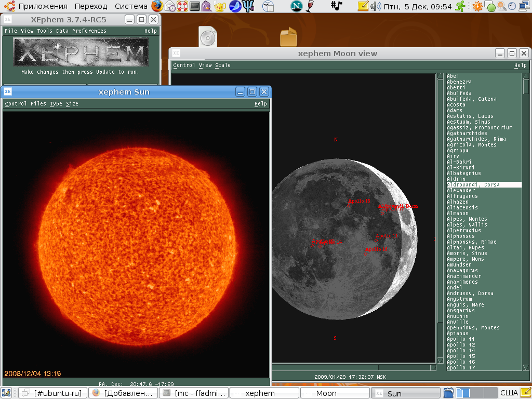Click the lifesaver help icon in panel

(x=182, y=6)
